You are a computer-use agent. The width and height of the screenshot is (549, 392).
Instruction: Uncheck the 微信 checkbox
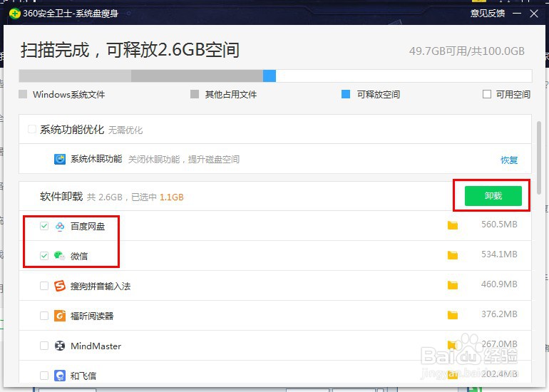44,255
